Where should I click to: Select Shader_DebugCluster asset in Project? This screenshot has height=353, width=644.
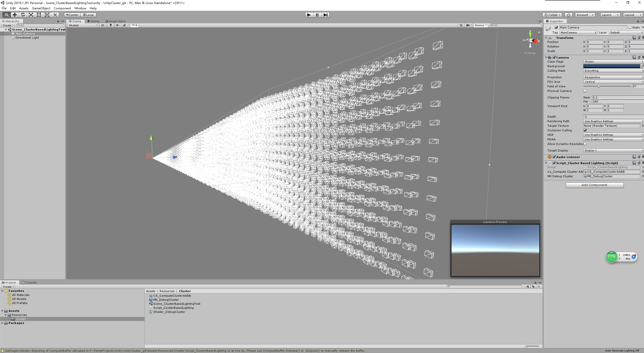point(169,312)
